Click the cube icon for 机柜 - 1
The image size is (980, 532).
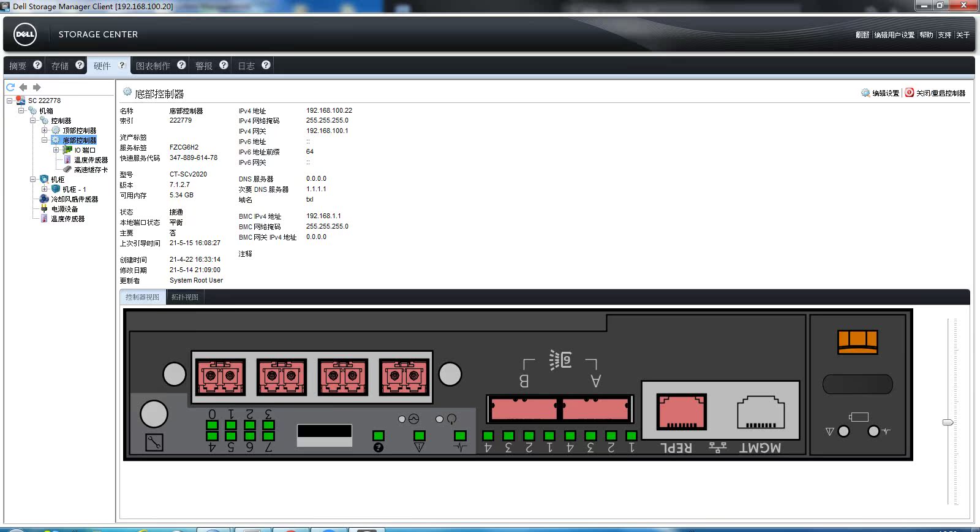[56, 189]
